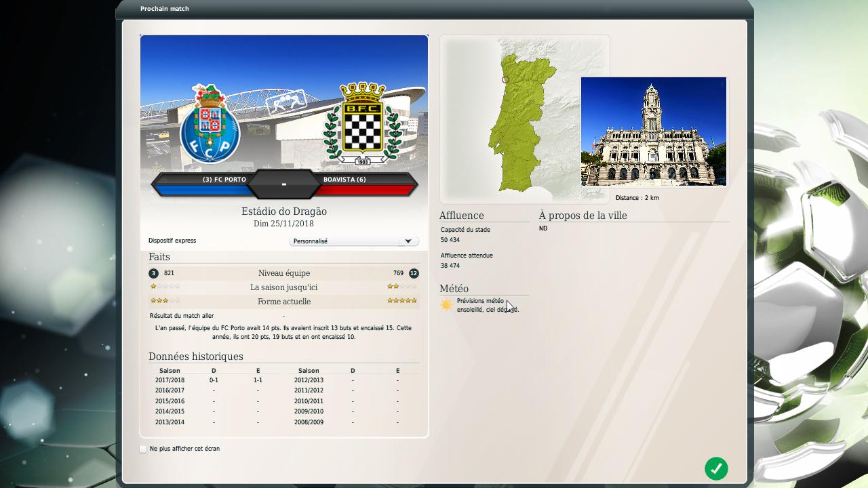
Task: Click Boavista's season star rating
Action: coord(402,287)
